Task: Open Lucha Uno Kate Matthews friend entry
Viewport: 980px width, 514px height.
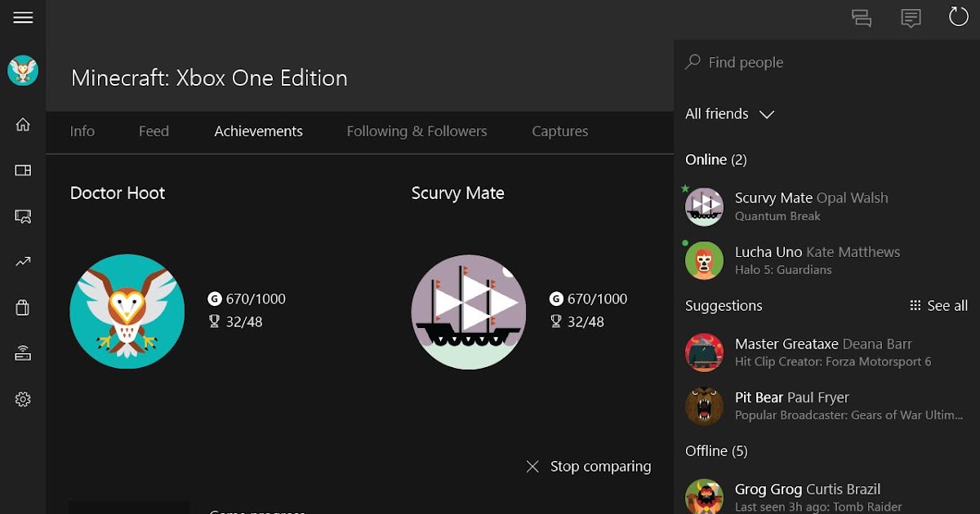Action: pos(826,260)
